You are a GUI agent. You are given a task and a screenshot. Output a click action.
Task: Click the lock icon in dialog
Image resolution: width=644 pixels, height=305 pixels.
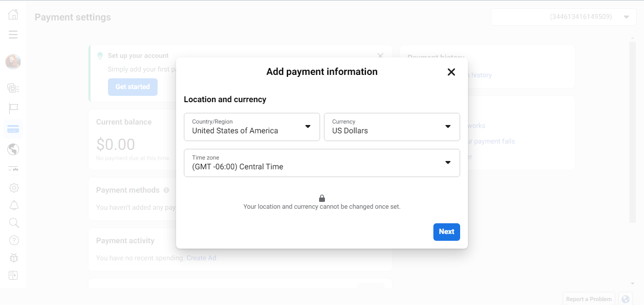point(322,198)
